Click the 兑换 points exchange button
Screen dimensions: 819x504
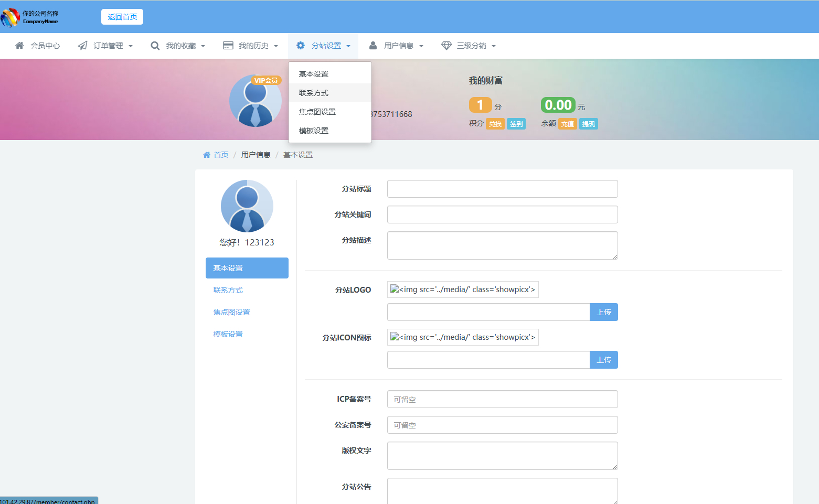point(495,124)
